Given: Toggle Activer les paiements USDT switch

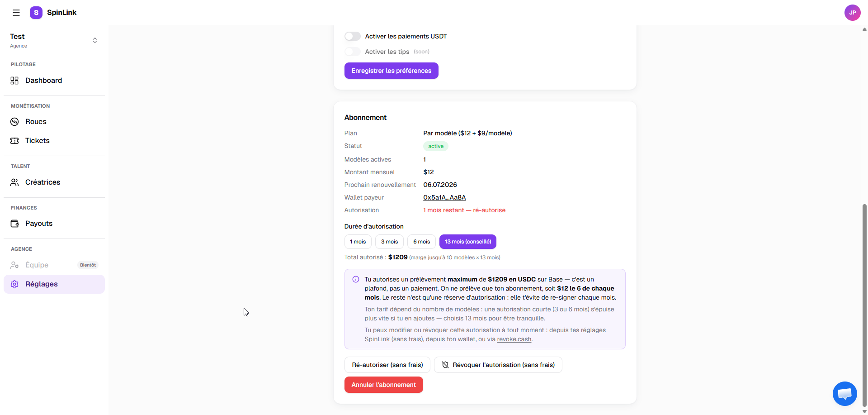Looking at the screenshot, I should click(x=353, y=36).
